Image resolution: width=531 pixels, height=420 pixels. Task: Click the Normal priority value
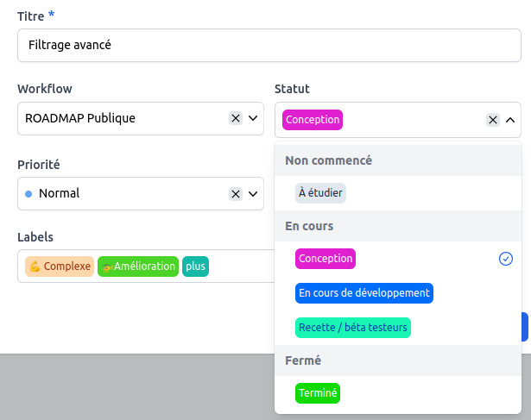(x=60, y=193)
